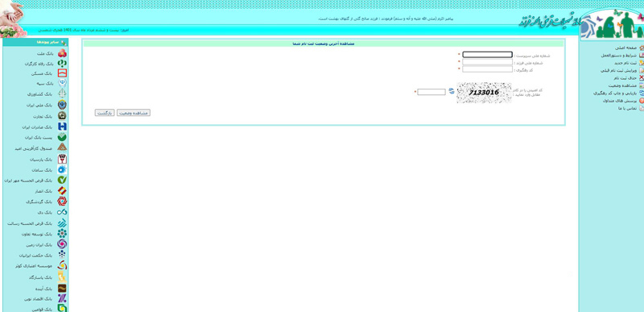This screenshot has width=644, height=312.
Task: Focus the کد رهگیری tracking code field
Action: [x=488, y=69]
